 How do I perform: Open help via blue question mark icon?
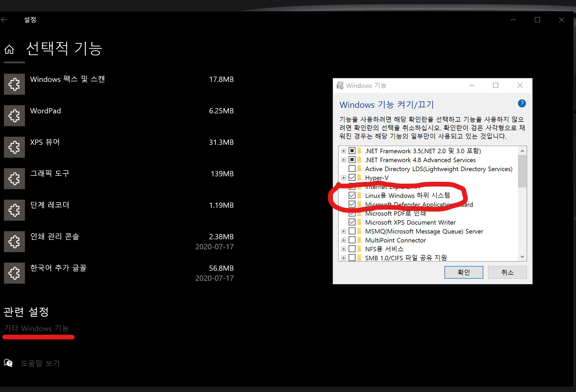pyautogui.click(x=522, y=103)
